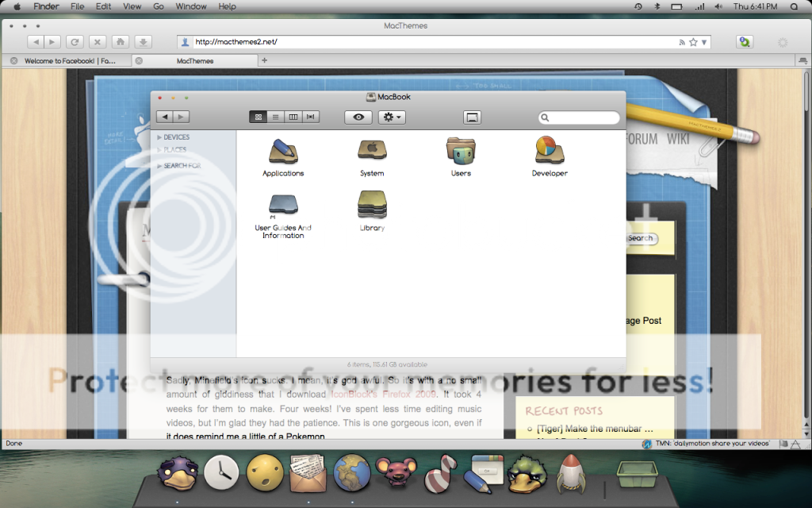Screen dimensions: 812x508
Task: Click the browser Stop button
Action: (x=98, y=42)
